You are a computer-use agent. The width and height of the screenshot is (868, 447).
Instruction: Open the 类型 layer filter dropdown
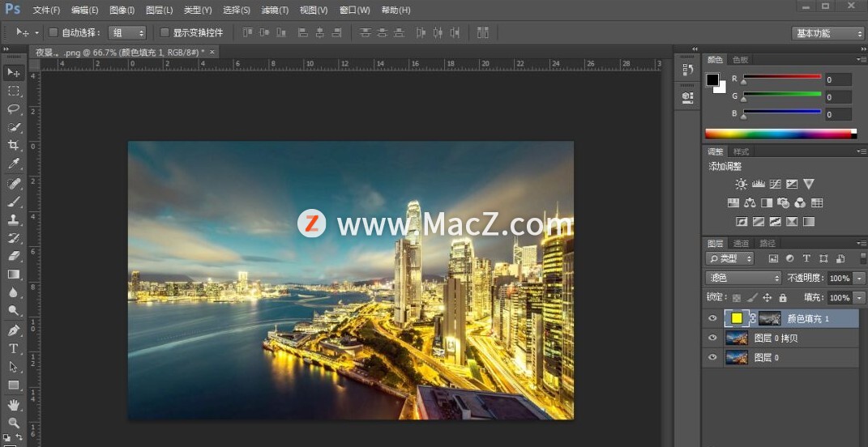(x=729, y=258)
